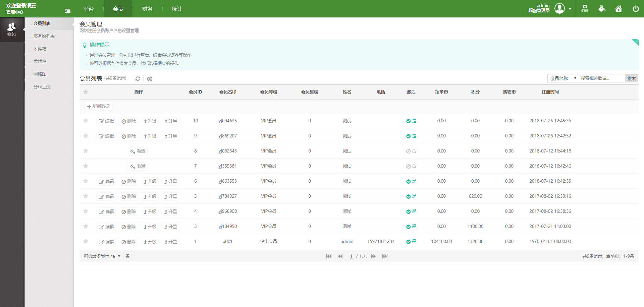Image resolution: width=644 pixels, height=307 pixels.
Task: Open the 平台 top tab
Action: click(89, 9)
